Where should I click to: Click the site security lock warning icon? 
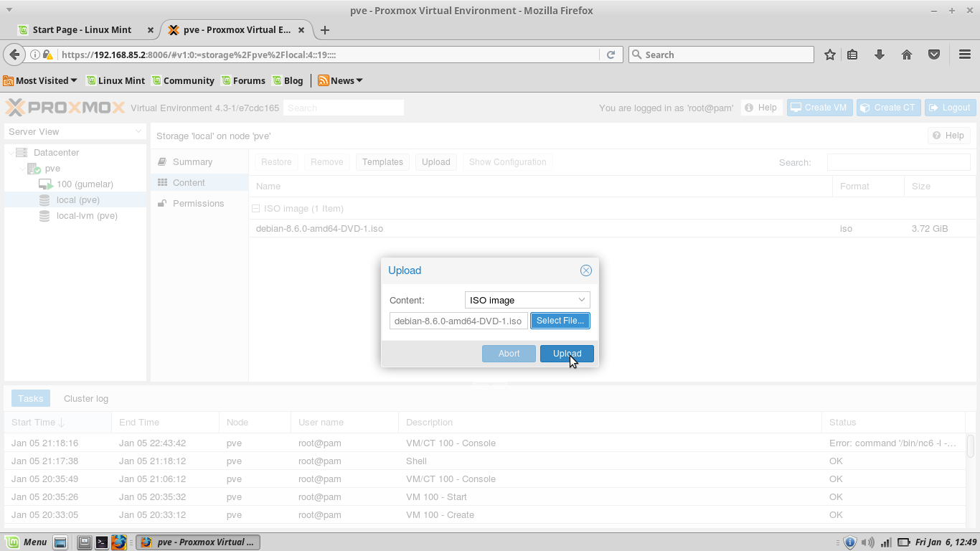coord(47,55)
